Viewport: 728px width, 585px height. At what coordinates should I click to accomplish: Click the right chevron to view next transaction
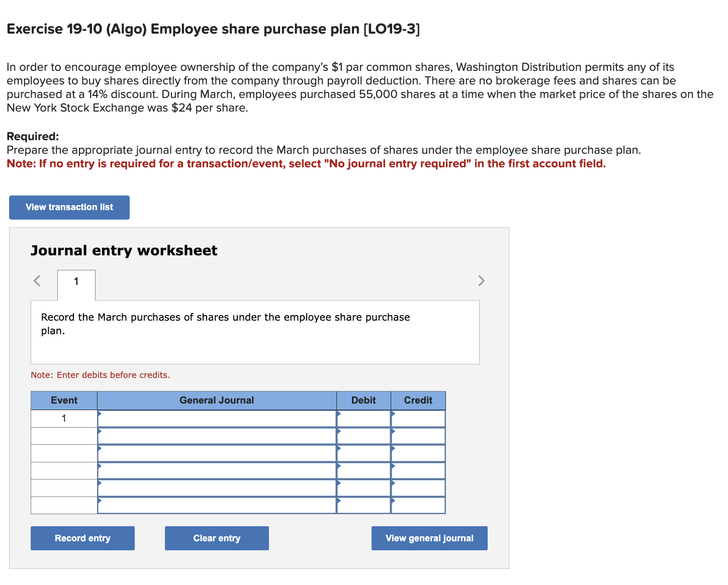tap(481, 280)
